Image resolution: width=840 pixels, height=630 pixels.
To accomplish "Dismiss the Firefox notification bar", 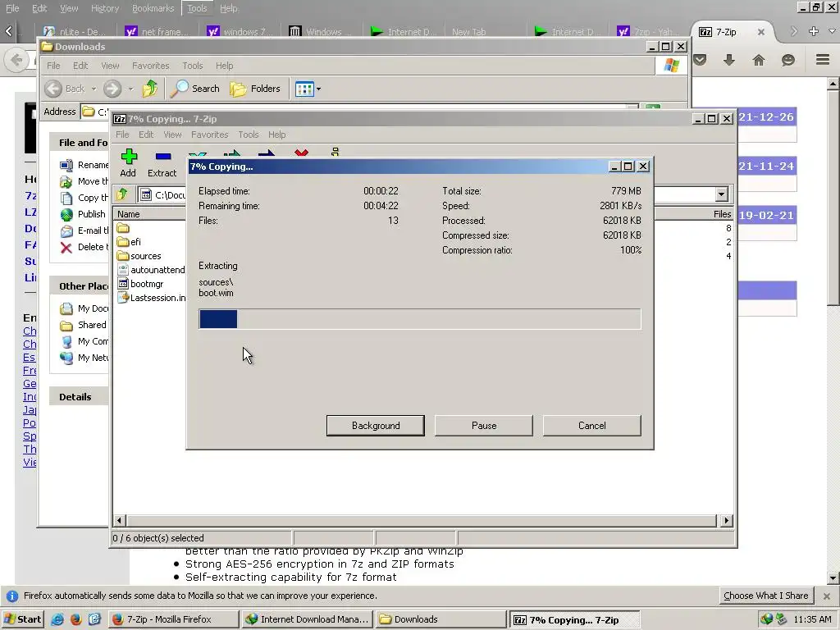I will (827, 596).
